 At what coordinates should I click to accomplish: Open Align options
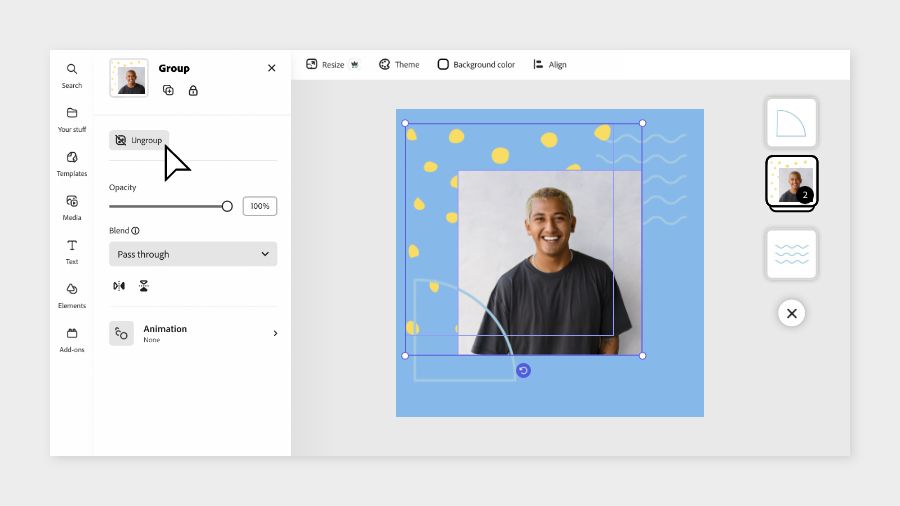pos(549,64)
